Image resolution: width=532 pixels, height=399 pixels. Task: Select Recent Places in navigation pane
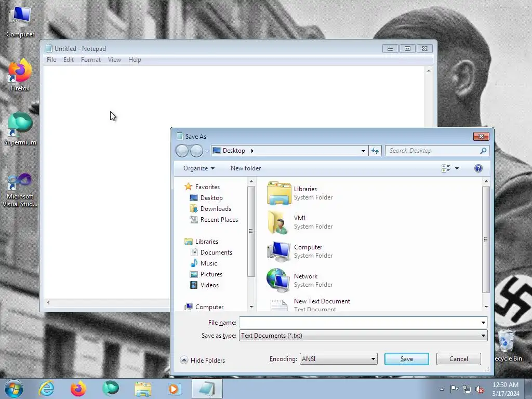point(214,220)
